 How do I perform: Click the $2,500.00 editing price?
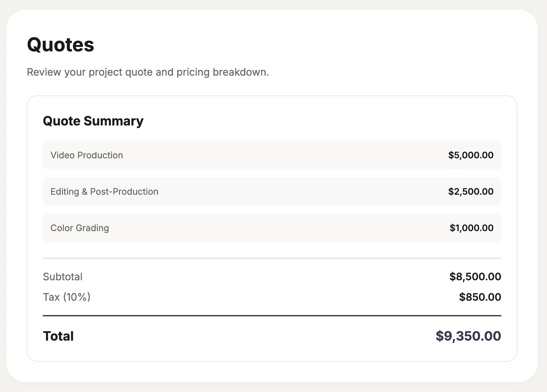[471, 192]
